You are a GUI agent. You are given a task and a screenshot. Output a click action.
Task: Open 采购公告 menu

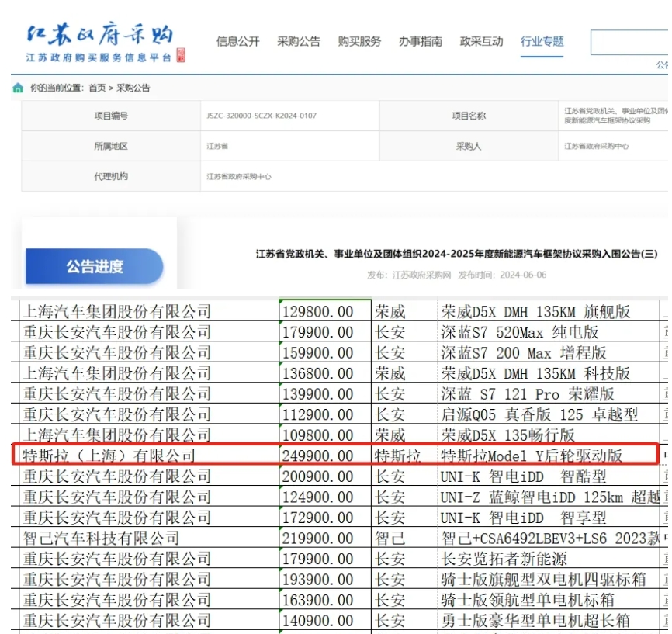tap(299, 42)
